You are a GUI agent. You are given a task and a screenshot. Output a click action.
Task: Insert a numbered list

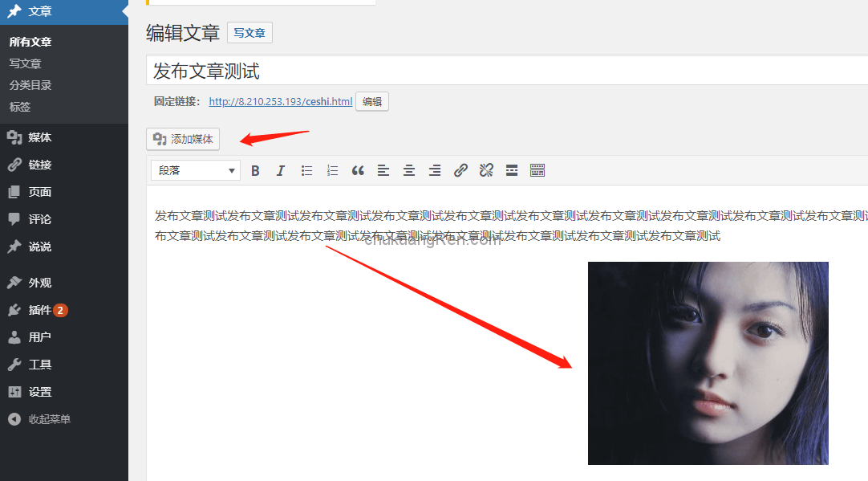[x=332, y=170]
